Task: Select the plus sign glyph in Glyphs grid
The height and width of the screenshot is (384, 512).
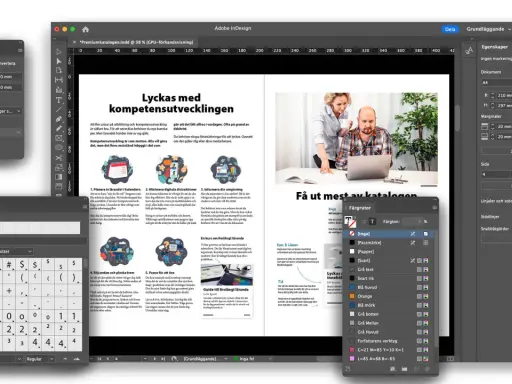Action: pos(9,290)
